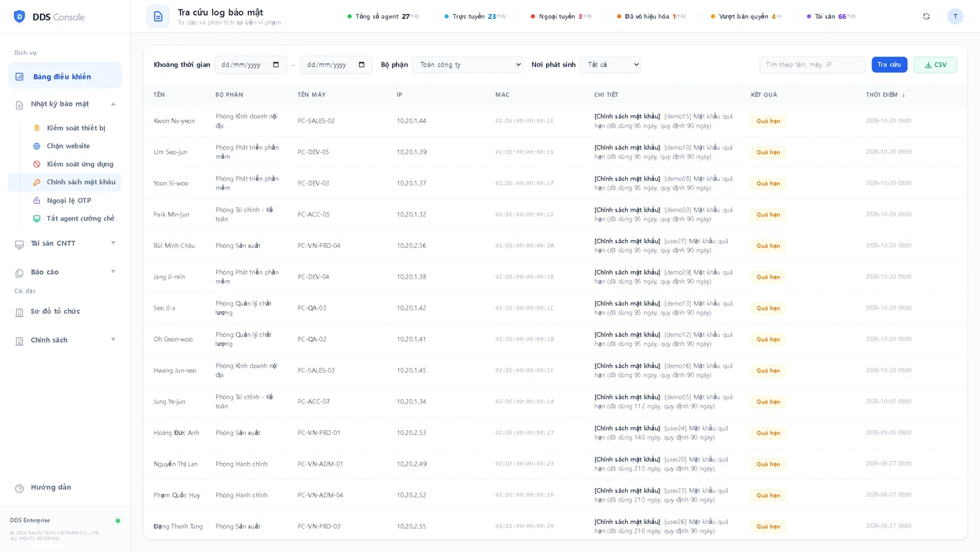Viewport: 980px width, 552px height.
Task: Click the Vượt bản quyền 4 status counter
Action: 746,16
